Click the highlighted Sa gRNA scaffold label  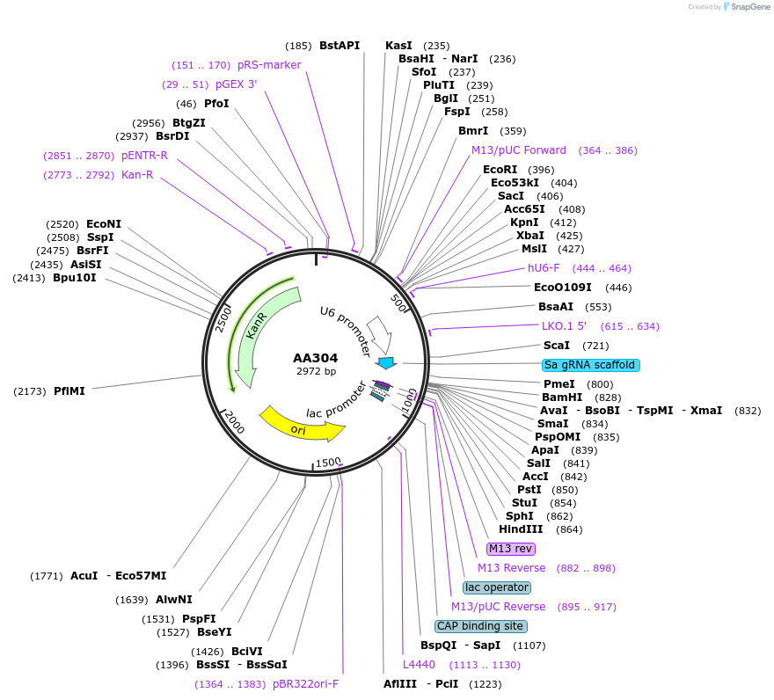pyautogui.click(x=590, y=365)
